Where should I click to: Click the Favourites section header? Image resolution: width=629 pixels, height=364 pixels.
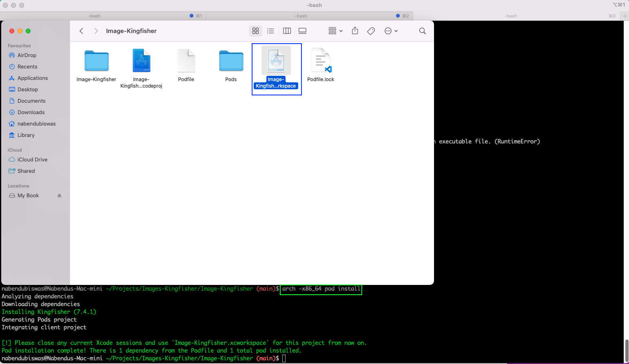pyautogui.click(x=19, y=46)
